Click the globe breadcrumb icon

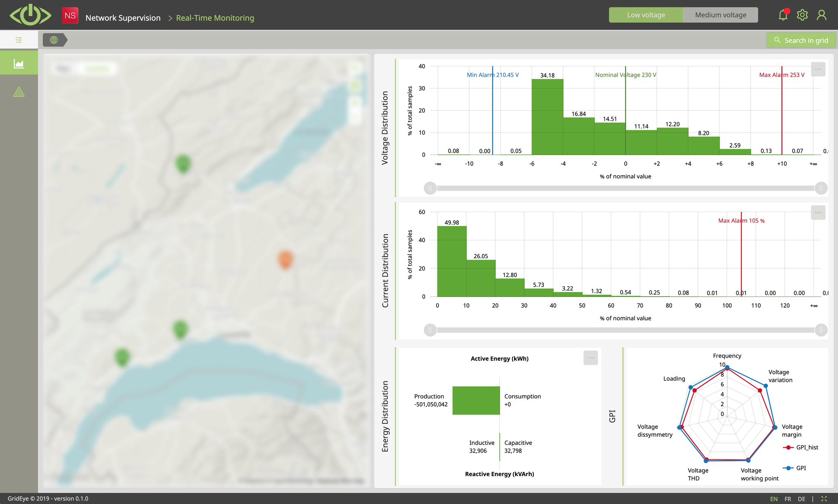click(x=54, y=40)
